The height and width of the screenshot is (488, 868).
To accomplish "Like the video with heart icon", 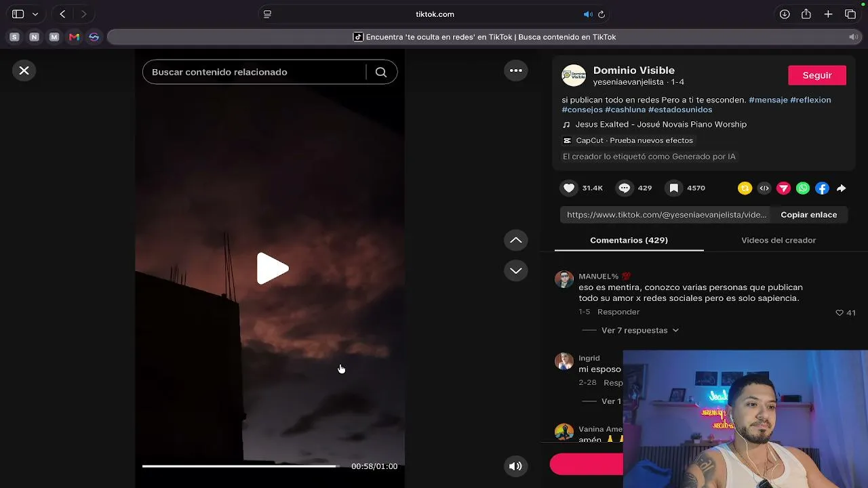I will (569, 188).
